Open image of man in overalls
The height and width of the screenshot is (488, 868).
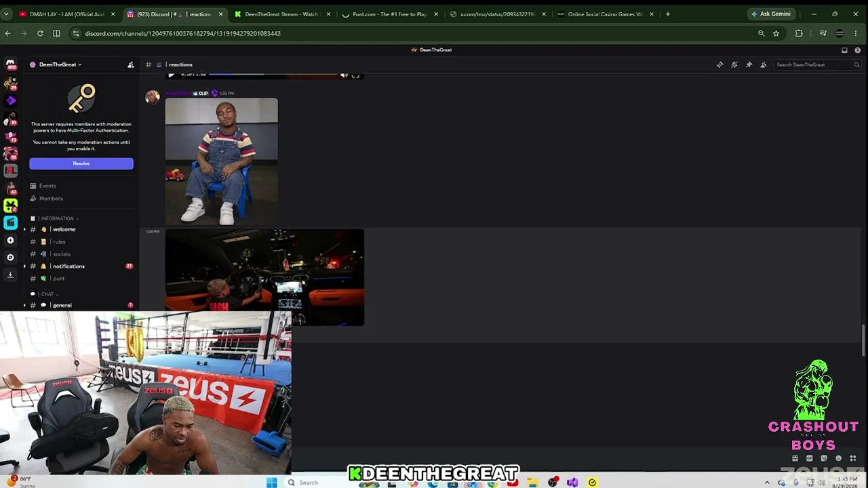point(221,161)
